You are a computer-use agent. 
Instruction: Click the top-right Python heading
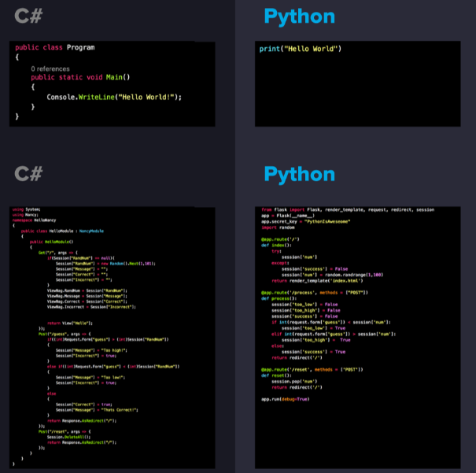tap(299, 16)
